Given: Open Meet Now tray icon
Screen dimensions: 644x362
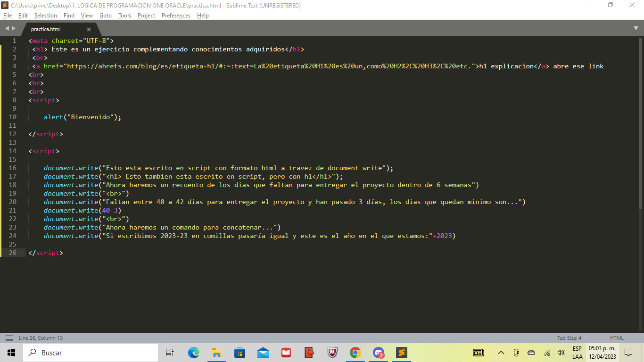Looking at the screenshot, I should pos(516,353).
